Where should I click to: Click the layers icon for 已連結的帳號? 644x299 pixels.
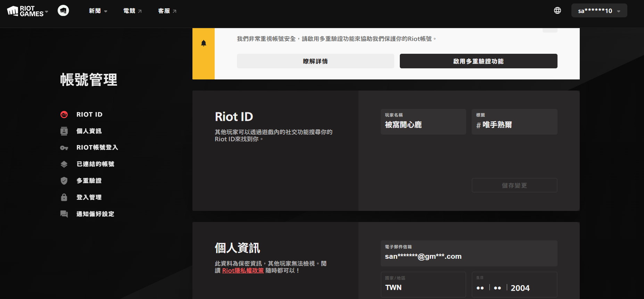point(64,164)
